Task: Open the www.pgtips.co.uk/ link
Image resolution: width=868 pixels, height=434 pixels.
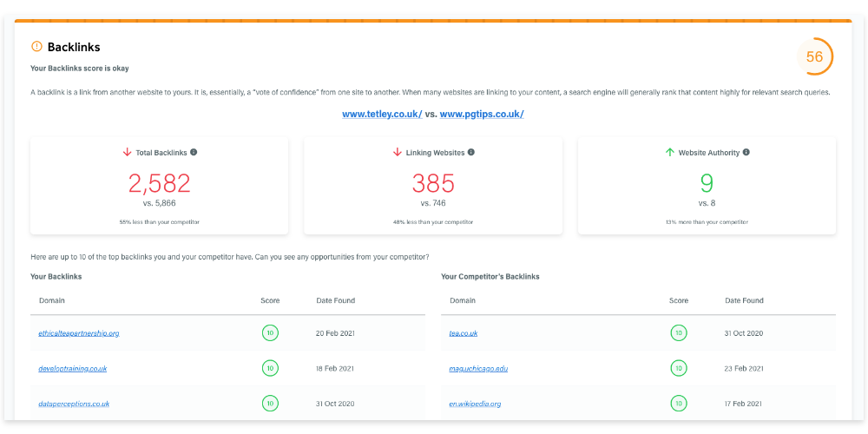Action: [x=482, y=115]
